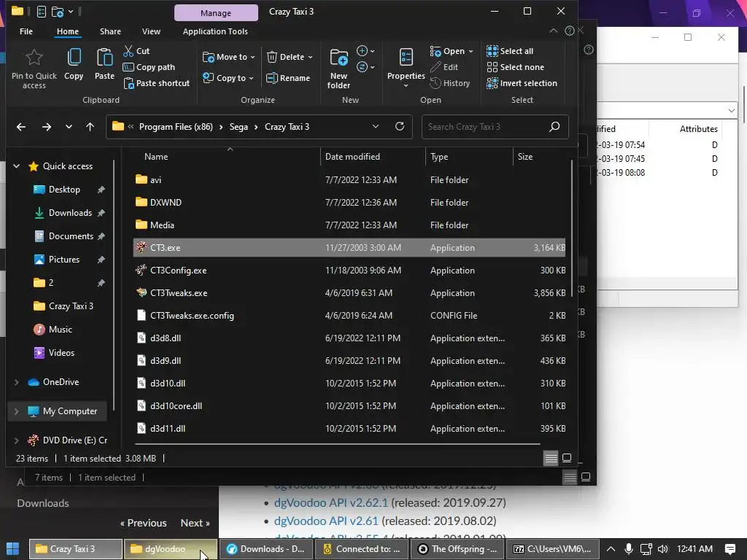Click the file list vertical scrollbar
747x560 pixels.
point(572,228)
